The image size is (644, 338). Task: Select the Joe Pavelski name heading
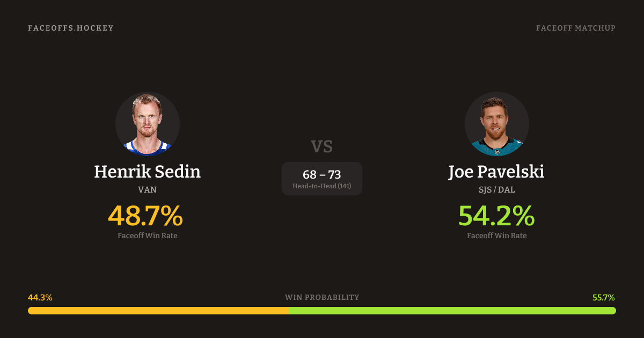[x=496, y=172]
